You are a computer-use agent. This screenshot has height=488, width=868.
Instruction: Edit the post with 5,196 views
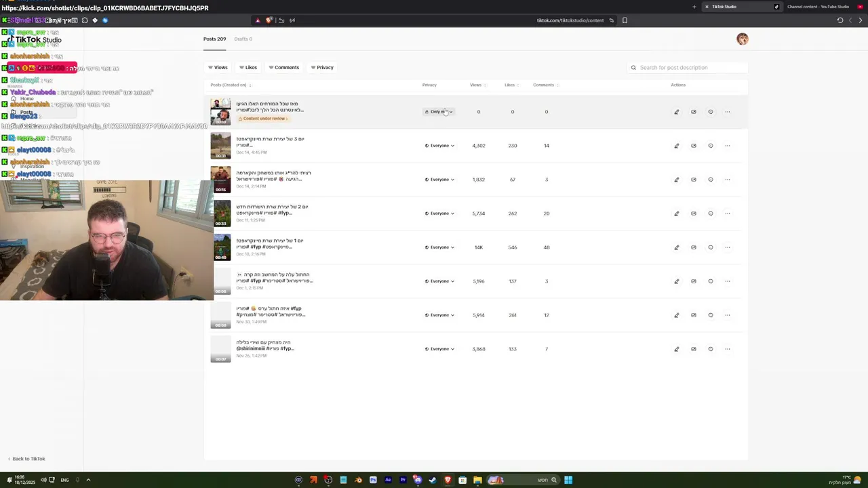point(676,281)
